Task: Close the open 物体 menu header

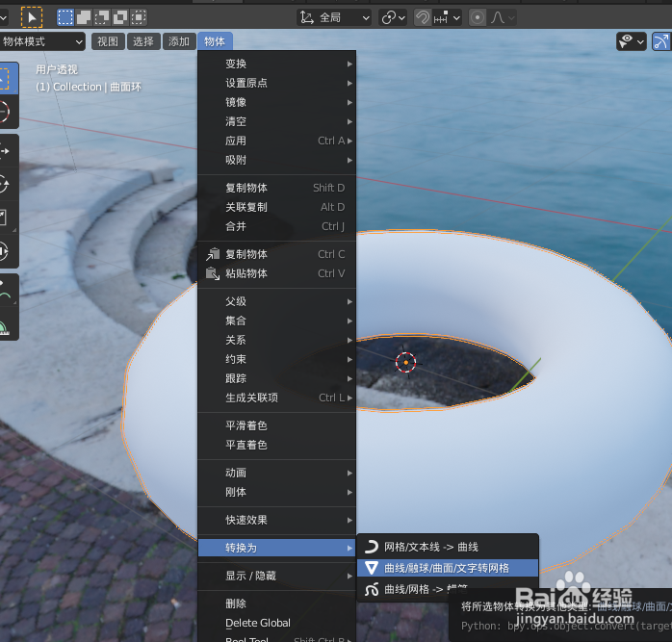Action: tap(215, 41)
